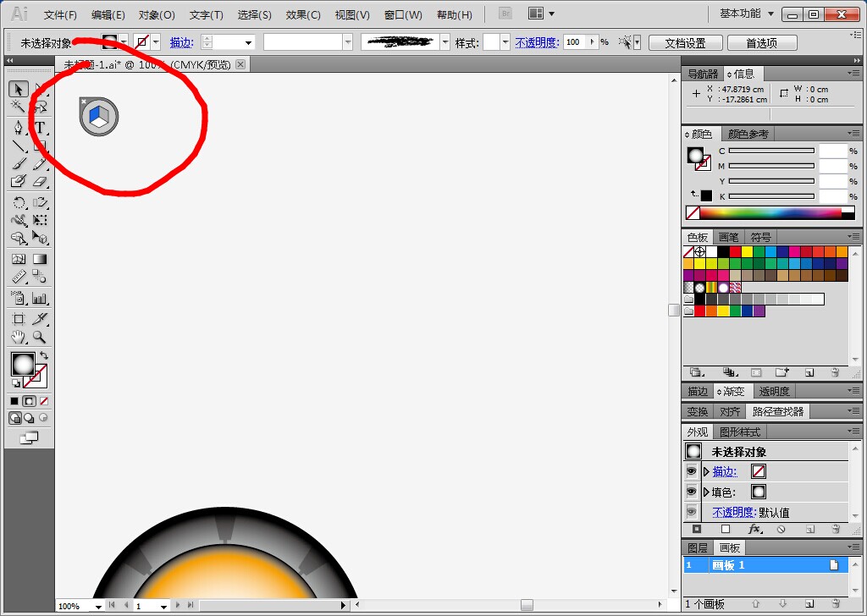Set paint mode to None
Image resolution: width=867 pixels, height=616 pixels.
coord(44,401)
